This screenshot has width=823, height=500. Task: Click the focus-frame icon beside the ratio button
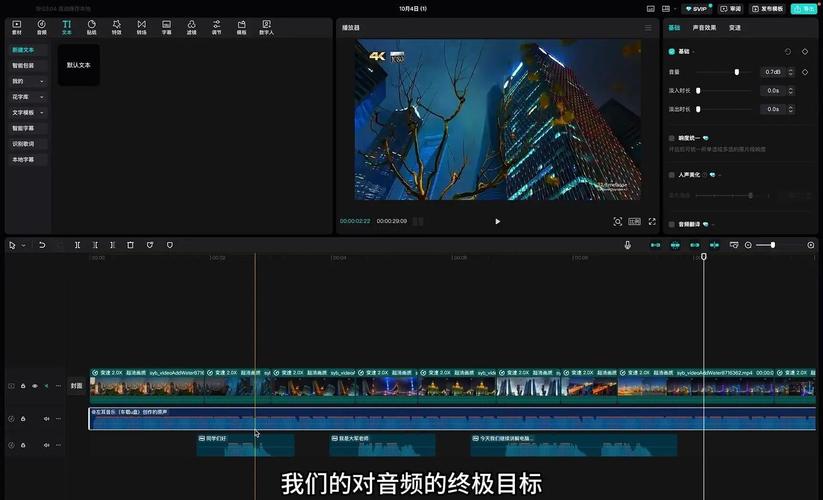tap(618, 221)
